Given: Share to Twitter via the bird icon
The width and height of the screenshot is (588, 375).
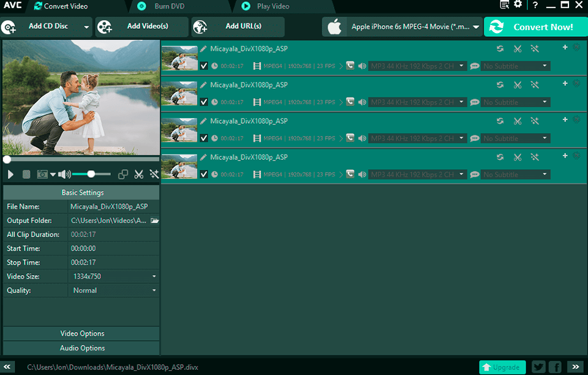Looking at the screenshot, I should (x=538, y=366).
